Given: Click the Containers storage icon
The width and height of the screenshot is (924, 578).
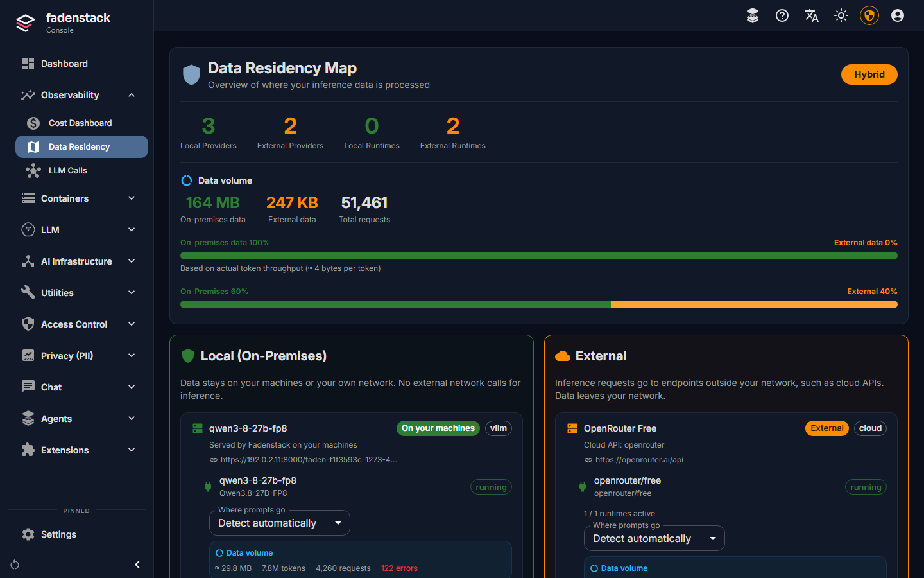Looking at the screenshot, I should click(28, 198).
